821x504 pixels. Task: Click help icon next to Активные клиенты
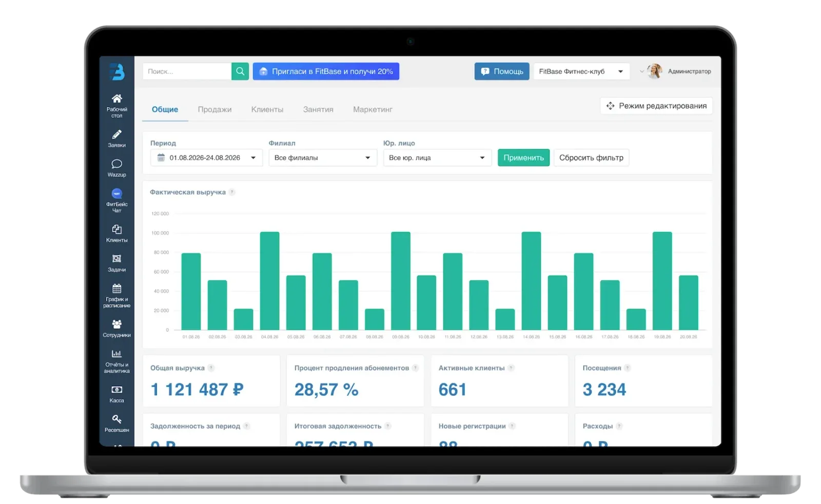[x=511, y=368]
